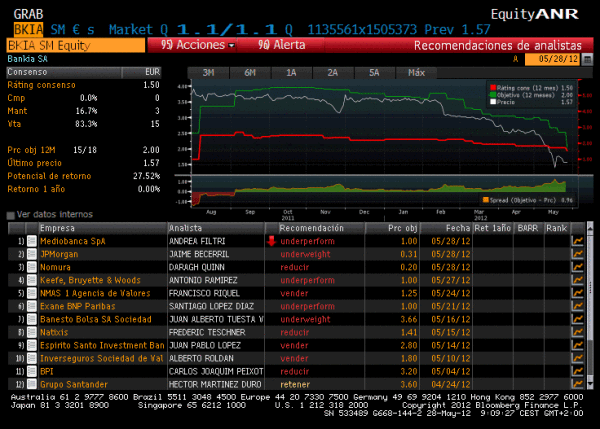Click the Potencial de retorno 27.52% value
The width and height of the screenshot is (600, 429).
pyautogui.click(x=147, y=176)
